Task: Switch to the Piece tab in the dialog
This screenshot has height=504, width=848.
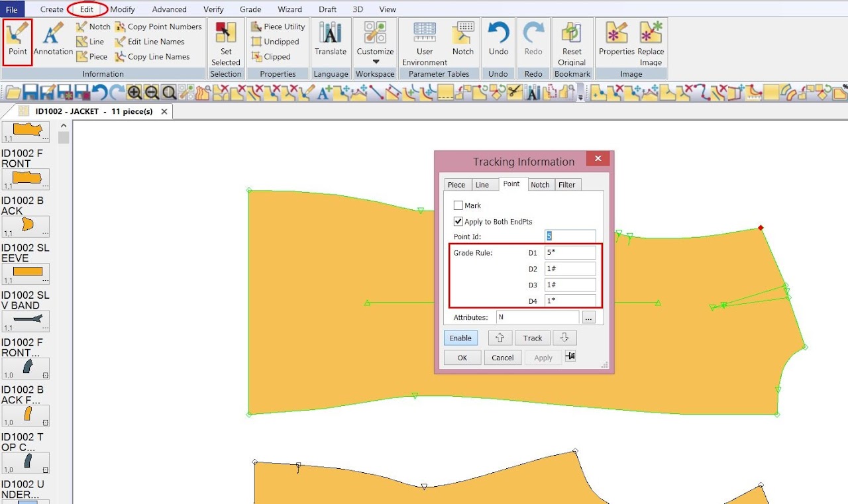Action: (456, 185)
